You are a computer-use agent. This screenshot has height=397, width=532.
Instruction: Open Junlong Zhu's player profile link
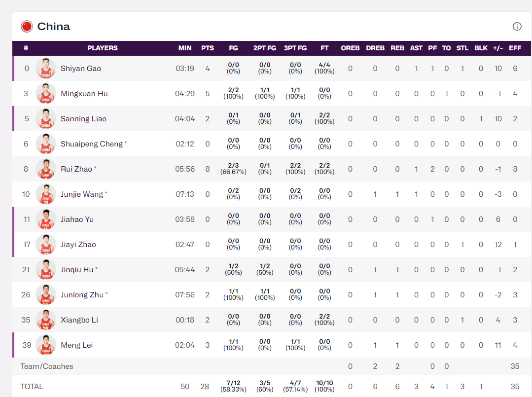[82, 295]
